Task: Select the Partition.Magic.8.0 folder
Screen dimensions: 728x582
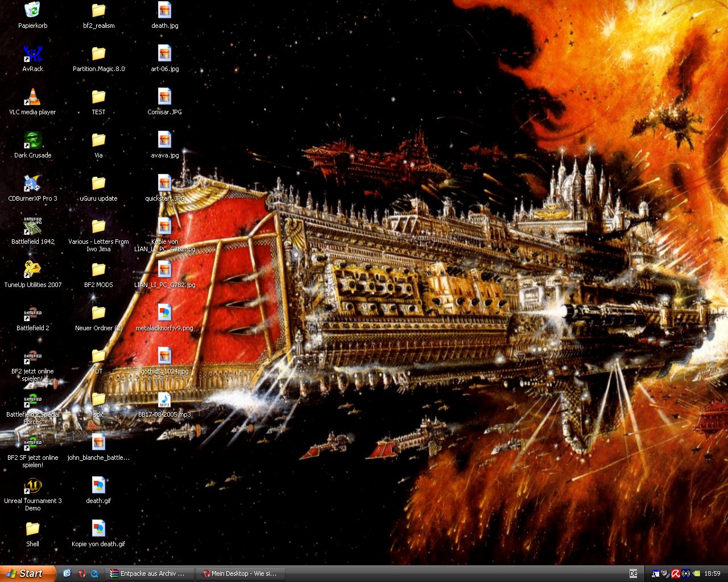Action: coord(98,54)
